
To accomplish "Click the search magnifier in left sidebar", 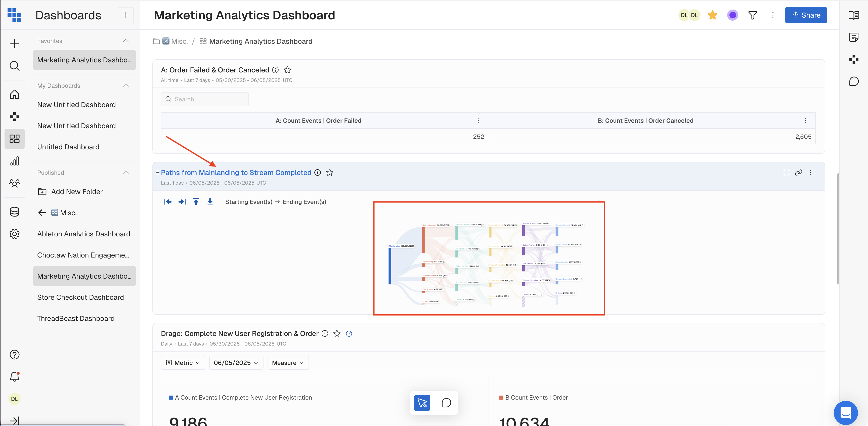I will tap(15, 66).
